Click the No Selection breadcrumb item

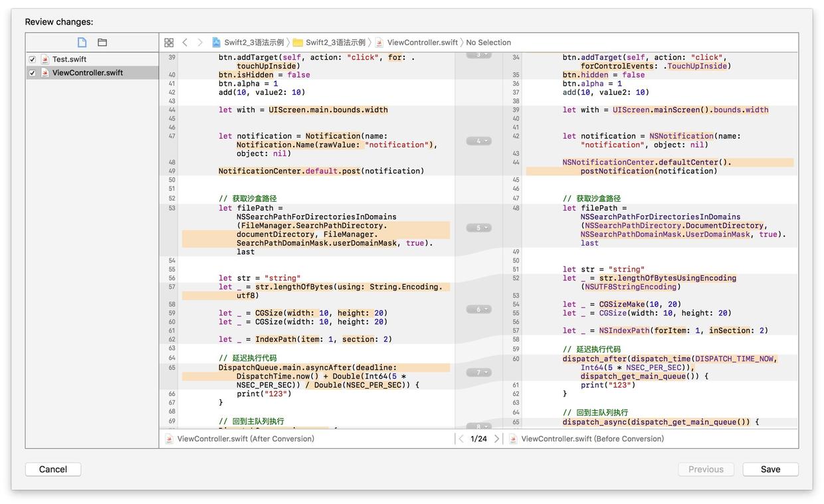488,42
